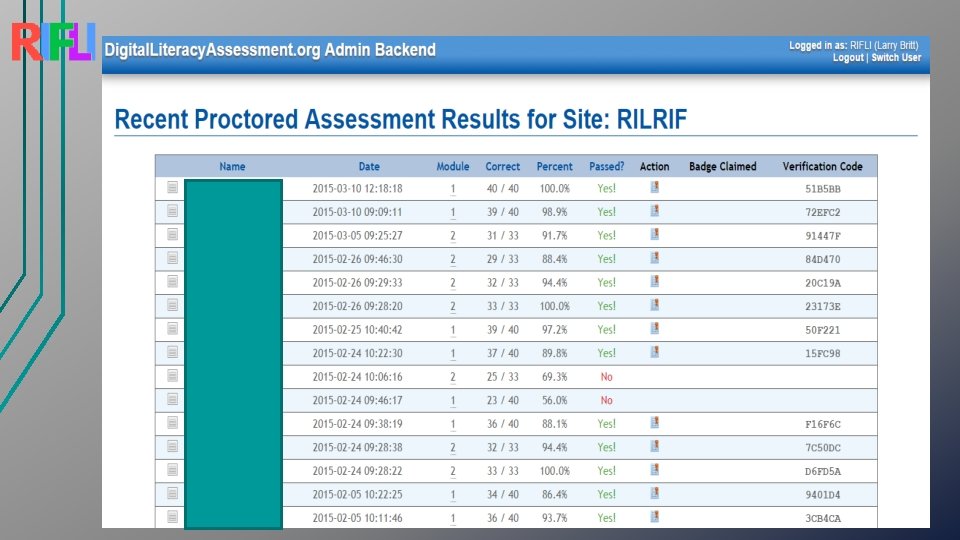Select the 37 / 40 correct score cell
The image size is (960, 540).
503,353
